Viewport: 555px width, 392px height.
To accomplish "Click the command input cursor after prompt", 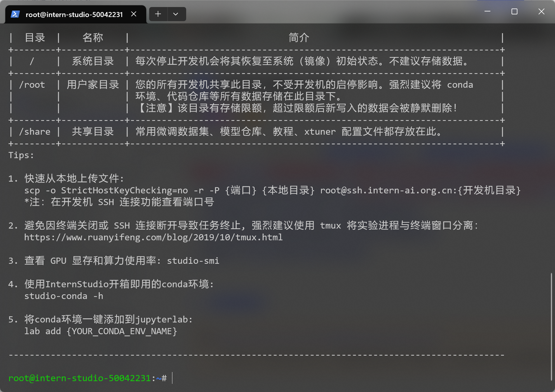I will point(172,378).
